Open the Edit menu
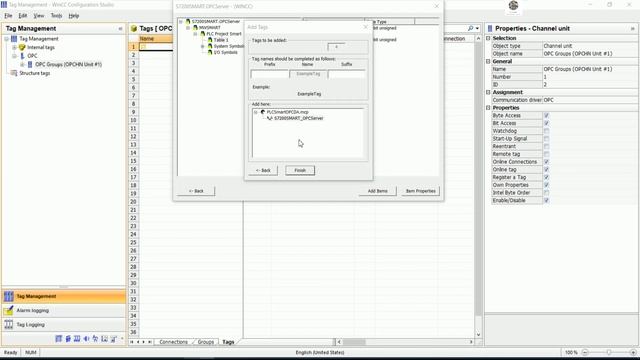Screen dimensions: 640x360 [22, 16]
